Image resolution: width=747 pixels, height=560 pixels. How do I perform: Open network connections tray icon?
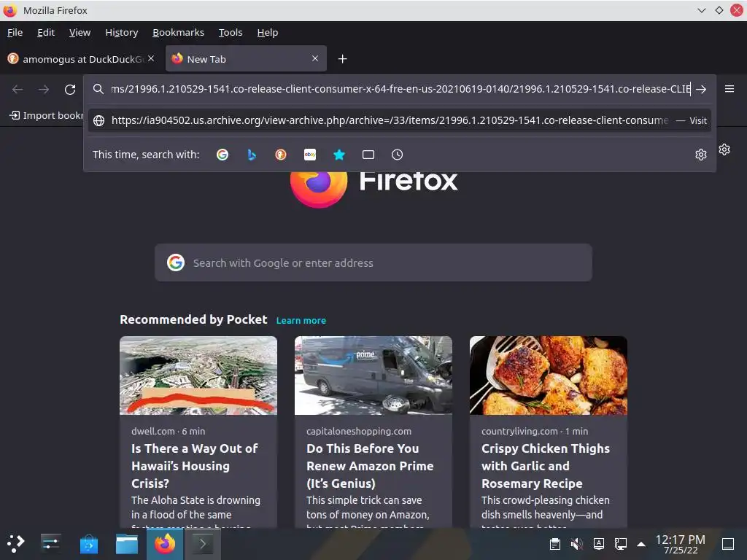point(621,544)
